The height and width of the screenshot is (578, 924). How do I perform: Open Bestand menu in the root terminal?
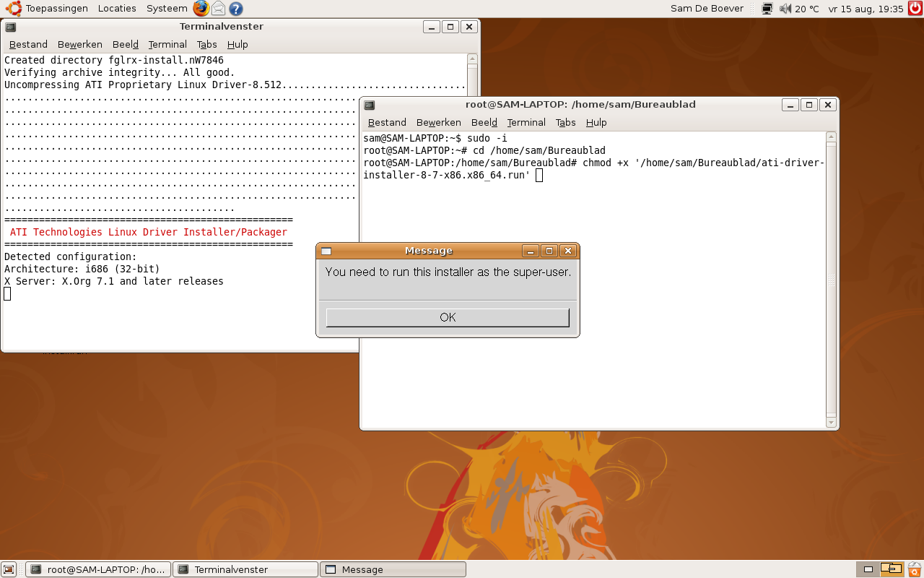coord(387,123)
